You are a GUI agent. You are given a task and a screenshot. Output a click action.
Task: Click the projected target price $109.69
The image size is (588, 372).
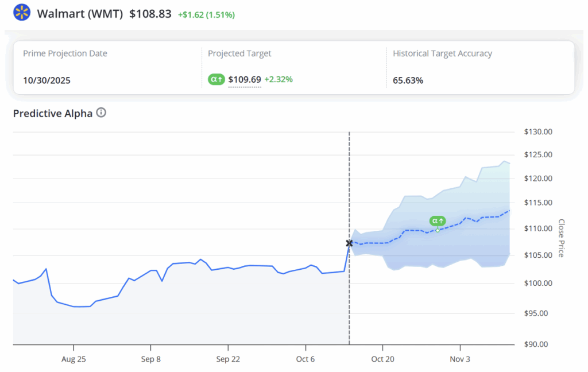click(245, 79)
